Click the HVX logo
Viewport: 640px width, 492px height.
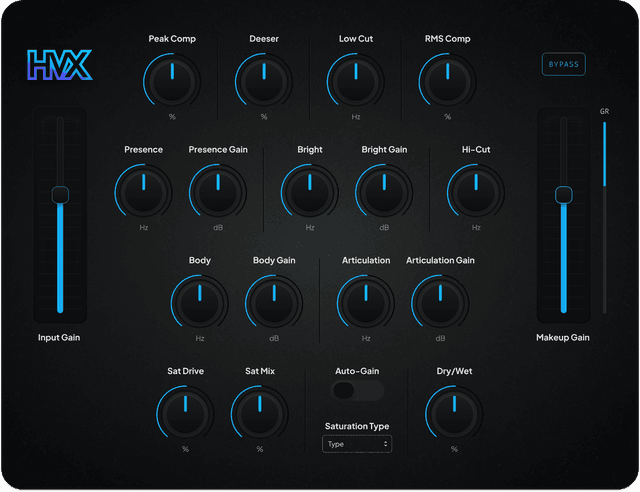coord(60,65)
